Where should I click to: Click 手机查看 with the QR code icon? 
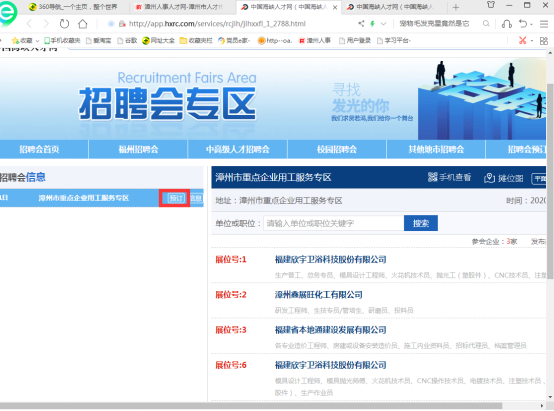point(449,177)
